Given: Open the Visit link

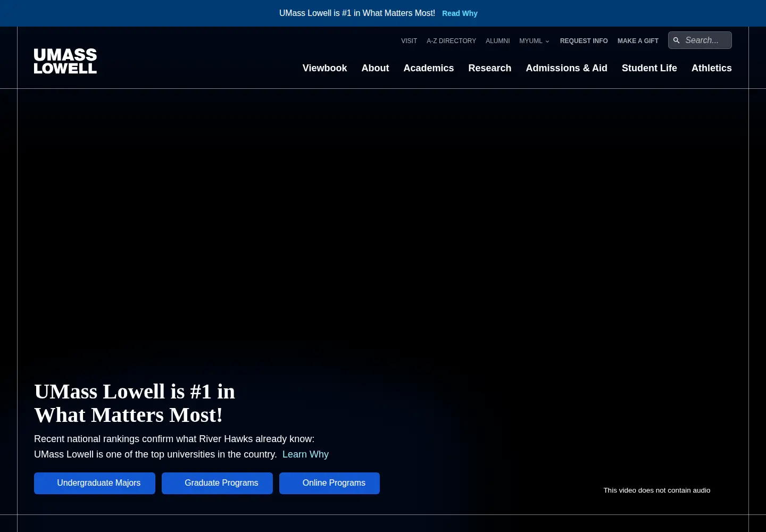Looking at the screenshot, I should point(409,41).
